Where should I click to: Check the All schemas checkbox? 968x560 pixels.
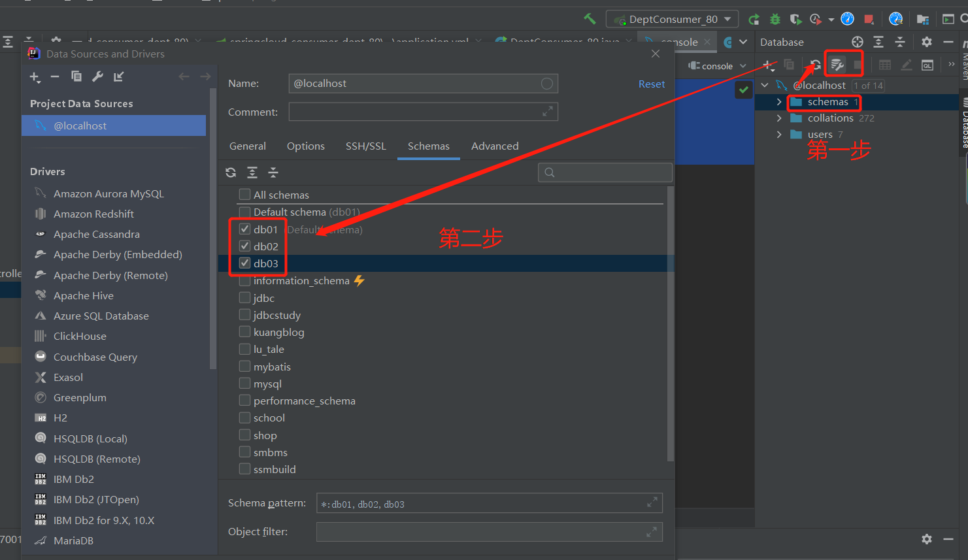[245, 194]
